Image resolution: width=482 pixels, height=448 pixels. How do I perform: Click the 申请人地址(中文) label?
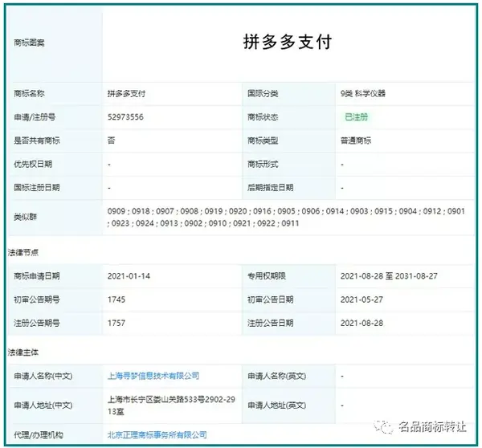pyautogui.click(x=43, y=405)
